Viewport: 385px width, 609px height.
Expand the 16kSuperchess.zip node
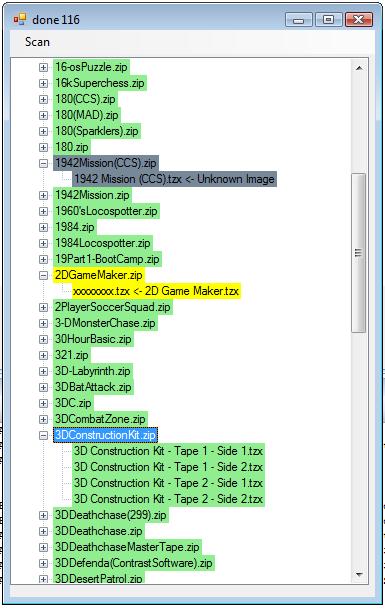(x=43, y=83)
